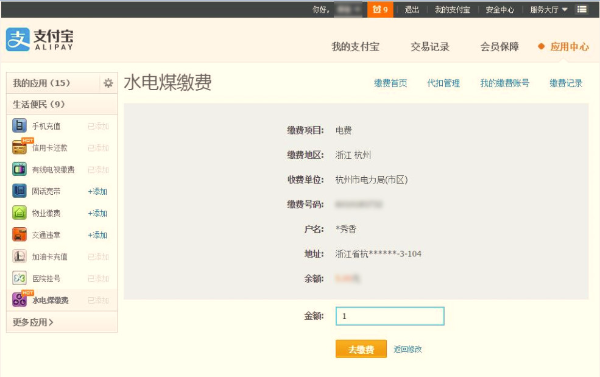
Task: Select 水电煤缴费 label in sidebar
Action: click(x=51, y=300)
